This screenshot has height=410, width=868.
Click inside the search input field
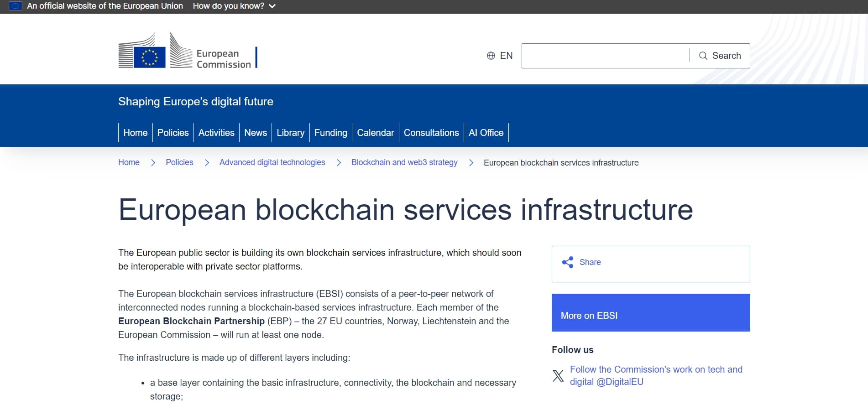(x=606, y=56)
